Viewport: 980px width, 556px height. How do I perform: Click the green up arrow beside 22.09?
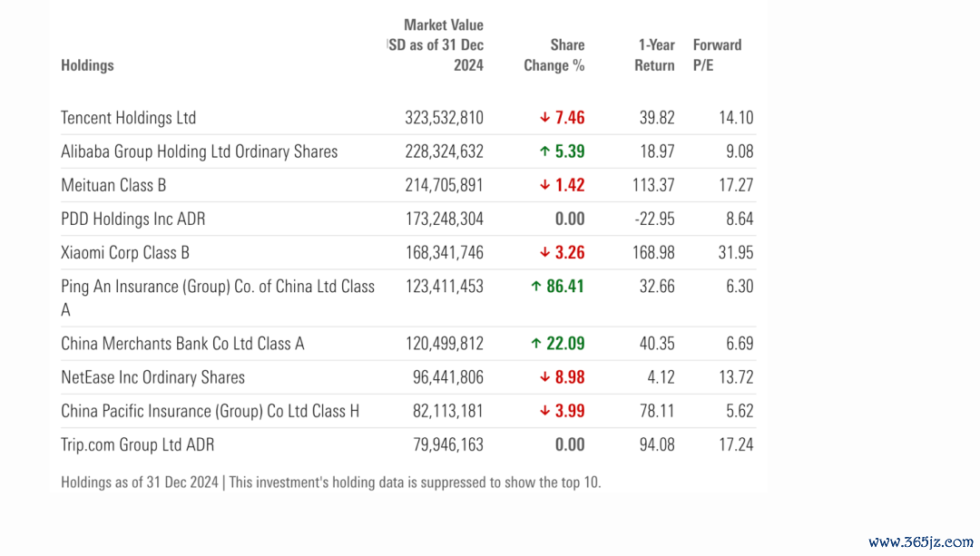point(536,344)
